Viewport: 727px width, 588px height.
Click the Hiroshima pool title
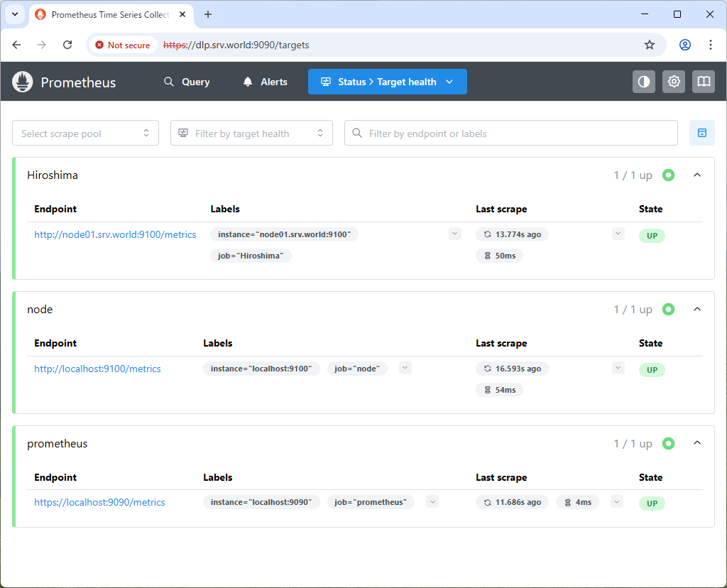[x=53, y=175]
